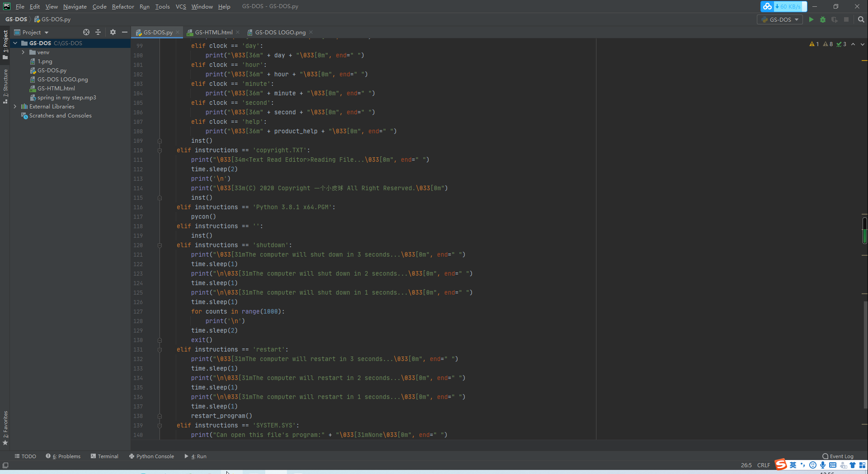Select Scratches and Consoles node
Screen dimensions: 868x474
[60, 116]
